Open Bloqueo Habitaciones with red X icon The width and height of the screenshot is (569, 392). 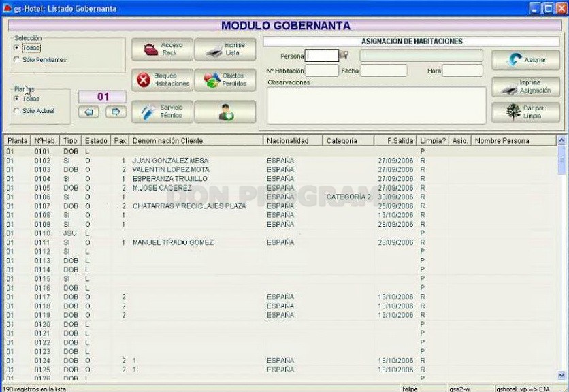point(162,80)
